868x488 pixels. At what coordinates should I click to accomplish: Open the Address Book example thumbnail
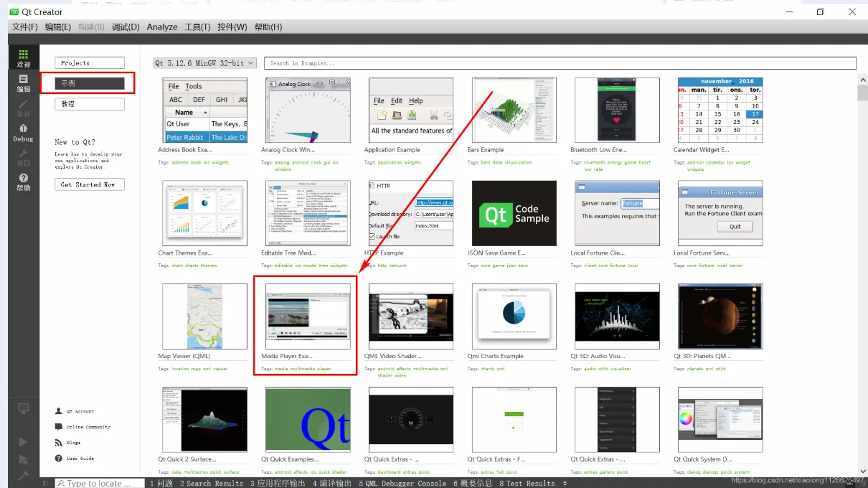tap(204, 110)
